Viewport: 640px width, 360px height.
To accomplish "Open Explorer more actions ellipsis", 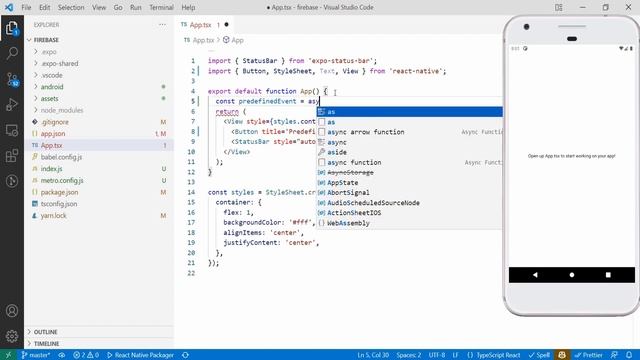I will click(162, 25).
